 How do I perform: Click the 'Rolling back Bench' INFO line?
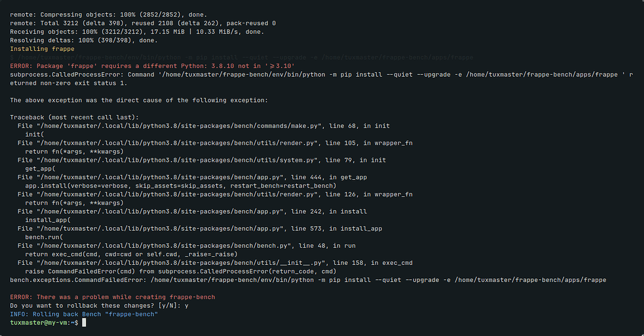click(x=84, y=314)
